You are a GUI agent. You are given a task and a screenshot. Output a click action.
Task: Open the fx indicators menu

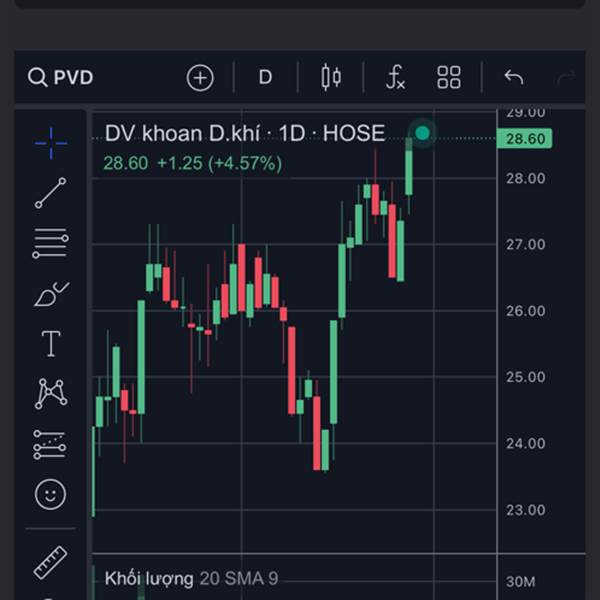coord(395,77)
